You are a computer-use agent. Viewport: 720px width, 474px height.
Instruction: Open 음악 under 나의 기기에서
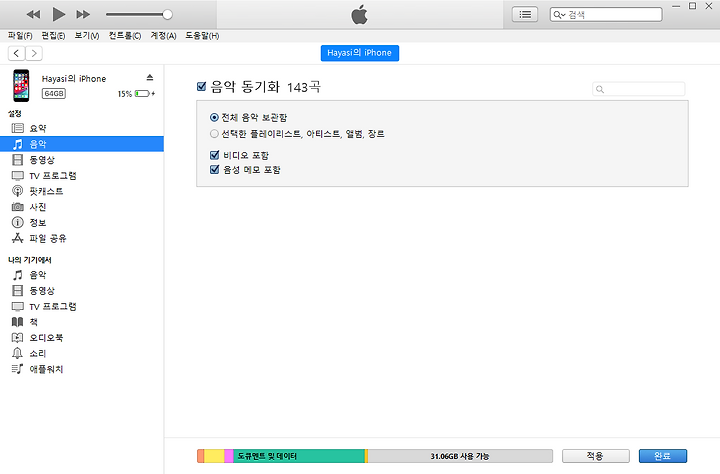pos(82,275)
